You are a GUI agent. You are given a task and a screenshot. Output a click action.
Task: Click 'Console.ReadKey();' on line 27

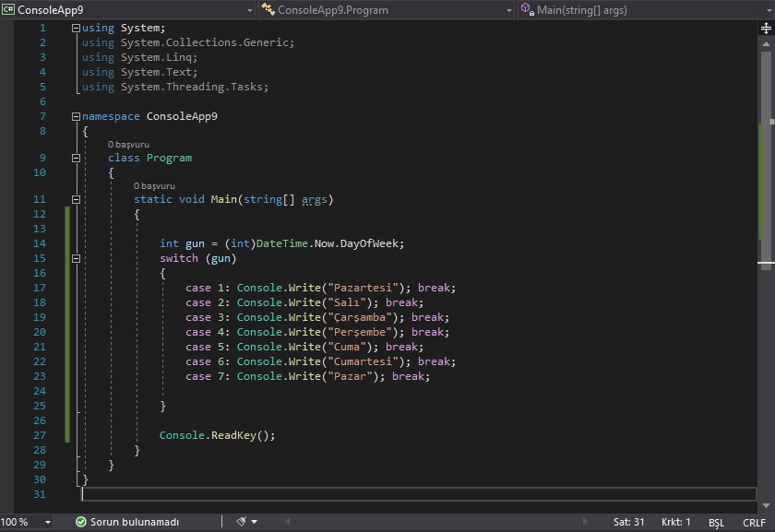click(217, 435)
